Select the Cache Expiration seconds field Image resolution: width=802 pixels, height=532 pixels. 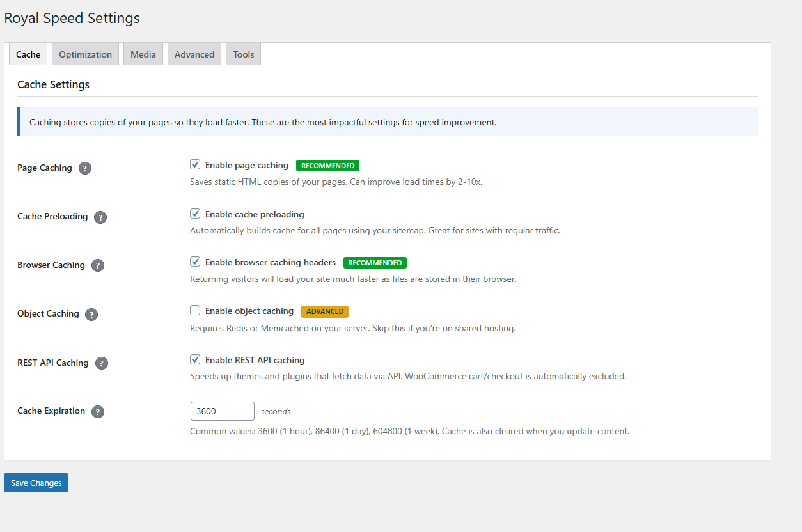click(222, 411)
